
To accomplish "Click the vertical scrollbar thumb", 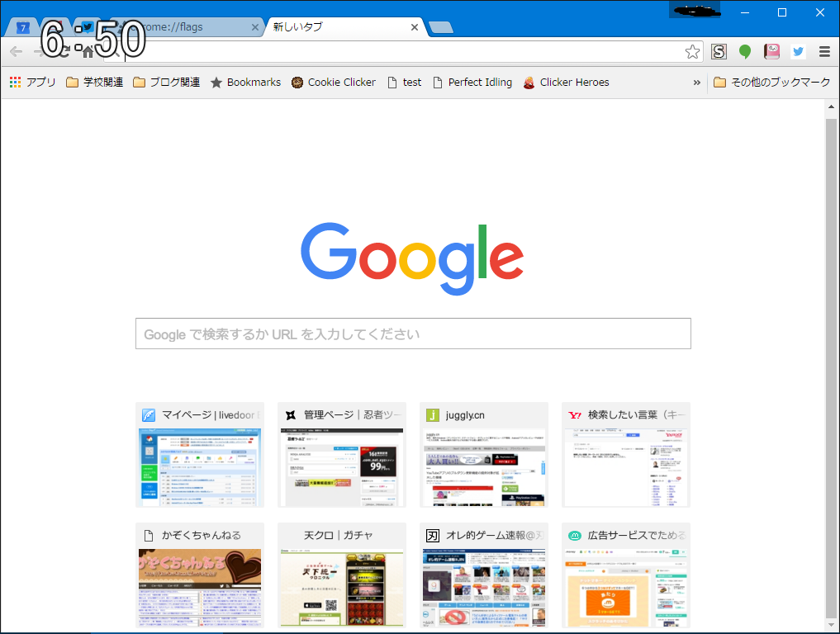I will (831, 368).
